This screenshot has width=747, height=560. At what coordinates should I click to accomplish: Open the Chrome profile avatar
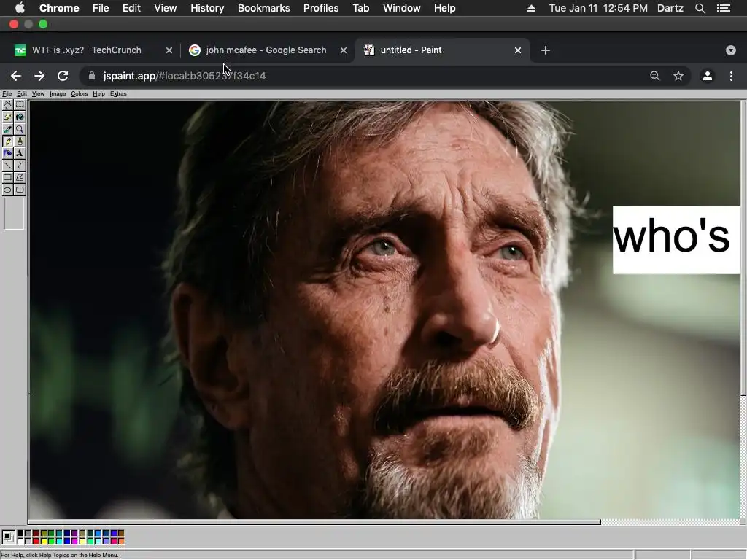708,76
